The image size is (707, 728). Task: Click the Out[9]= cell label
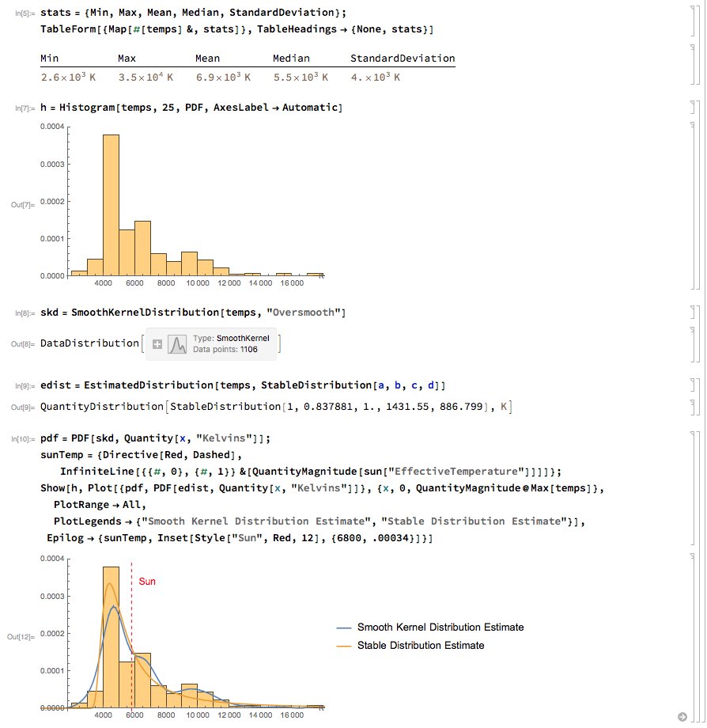click(23, 408)
